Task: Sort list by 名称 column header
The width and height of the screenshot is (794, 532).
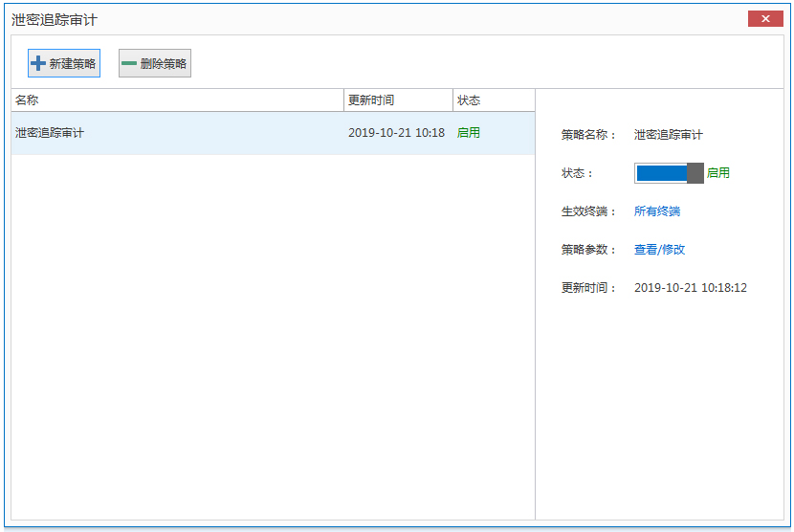Action: click(177, 100)
